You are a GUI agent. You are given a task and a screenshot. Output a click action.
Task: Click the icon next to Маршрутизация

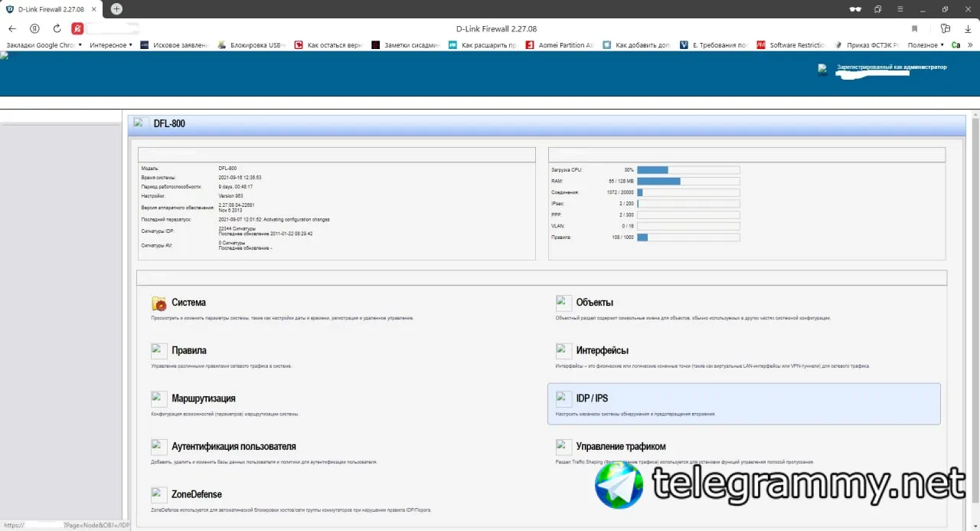[x=159, y=398]
